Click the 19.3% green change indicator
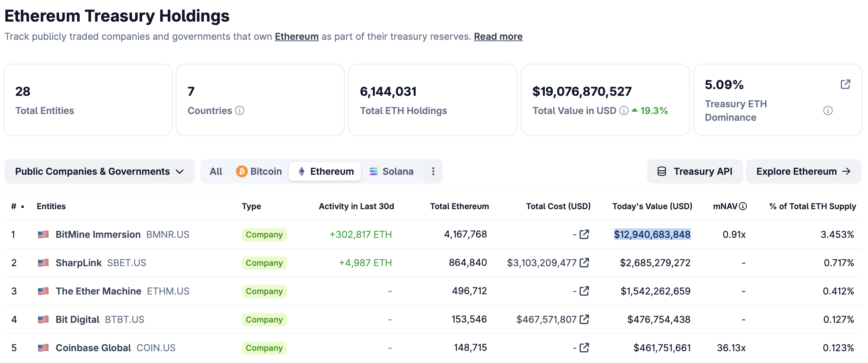This screenshot has width=868, height=363. coord(653,110)
